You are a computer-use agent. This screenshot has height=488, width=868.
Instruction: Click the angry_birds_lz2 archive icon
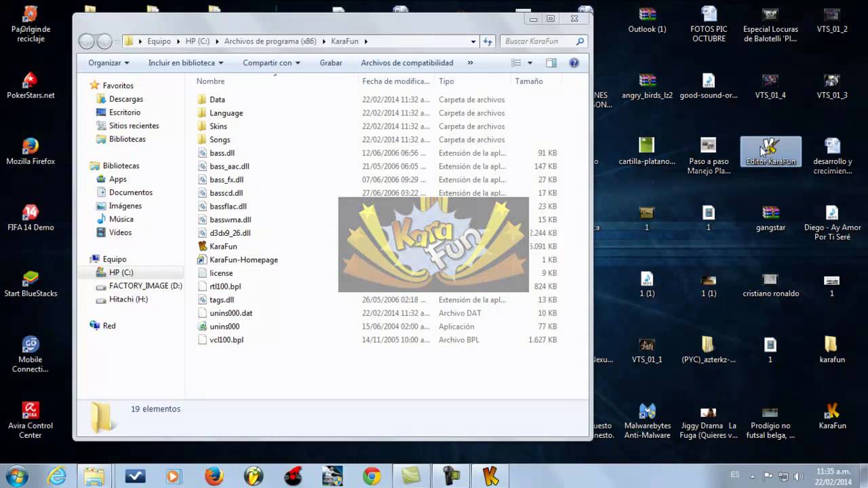point(647,86)
